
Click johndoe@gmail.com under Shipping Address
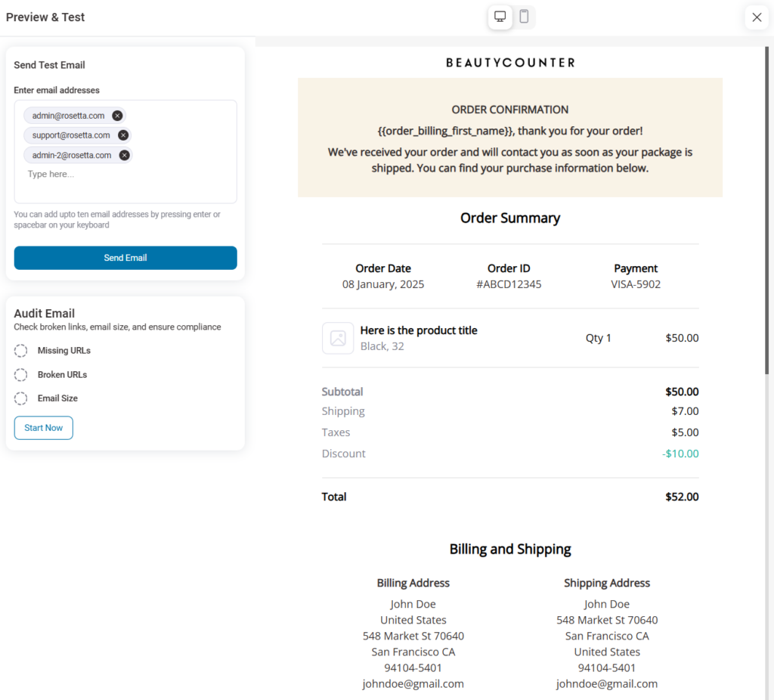(x=607, y=683)
